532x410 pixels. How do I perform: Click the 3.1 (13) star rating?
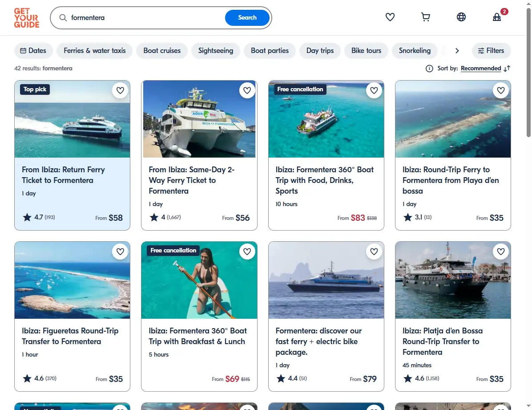coord(417,217)
